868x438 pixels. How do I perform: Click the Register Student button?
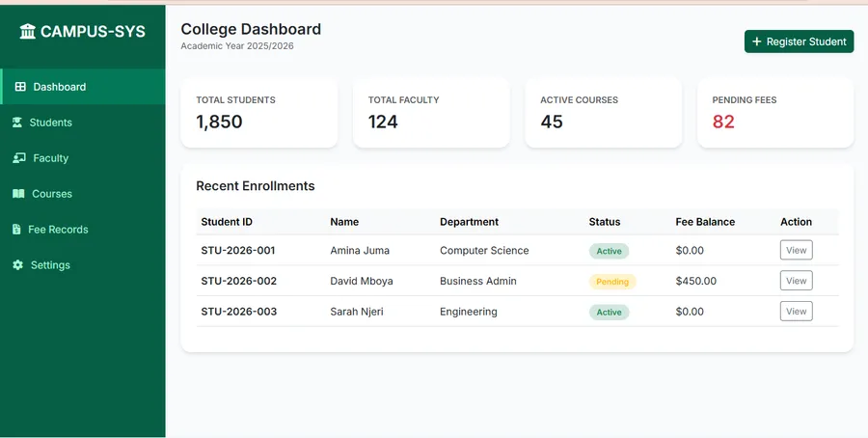coord(799,41)
